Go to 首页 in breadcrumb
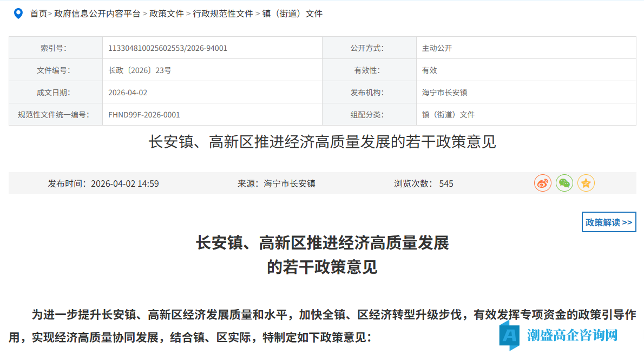Viewport: 644px width, 354px height. click(x=38, y=14)
